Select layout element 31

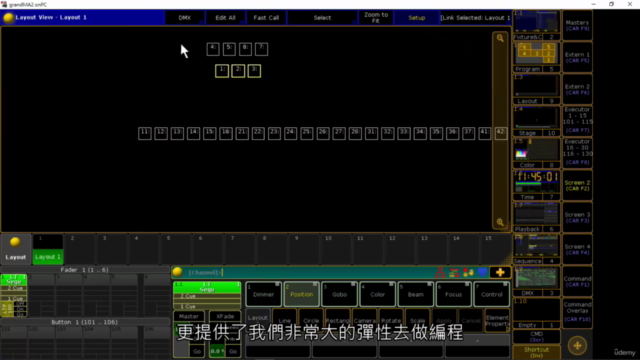click(371, 133)
